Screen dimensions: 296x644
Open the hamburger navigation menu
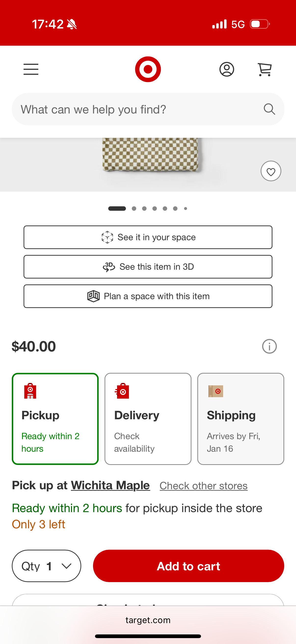(31, 69)
